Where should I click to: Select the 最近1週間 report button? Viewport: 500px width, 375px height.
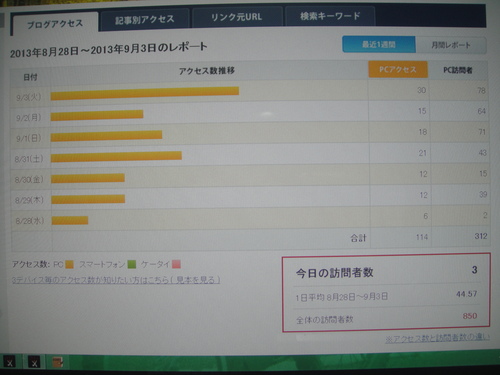coord(379,44)
